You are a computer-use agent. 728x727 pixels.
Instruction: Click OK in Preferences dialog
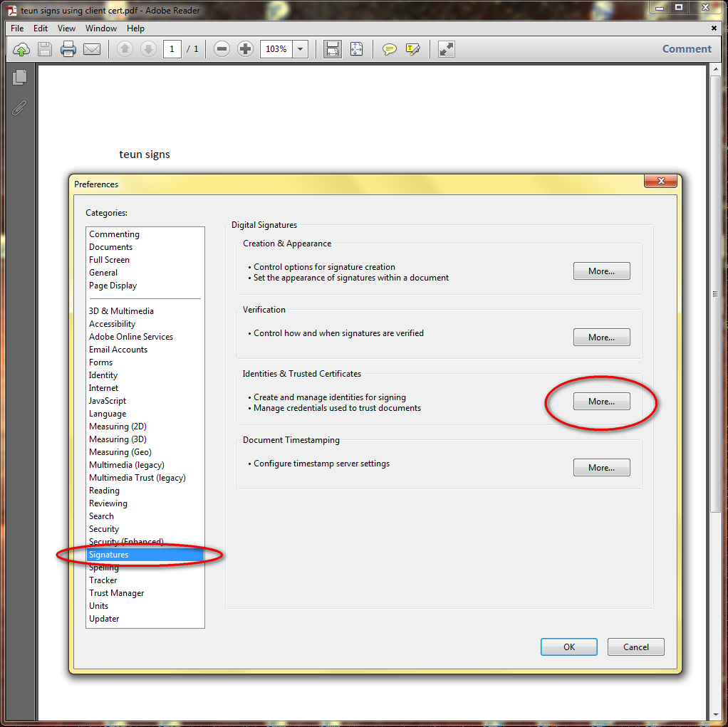[x=568, y=647]
